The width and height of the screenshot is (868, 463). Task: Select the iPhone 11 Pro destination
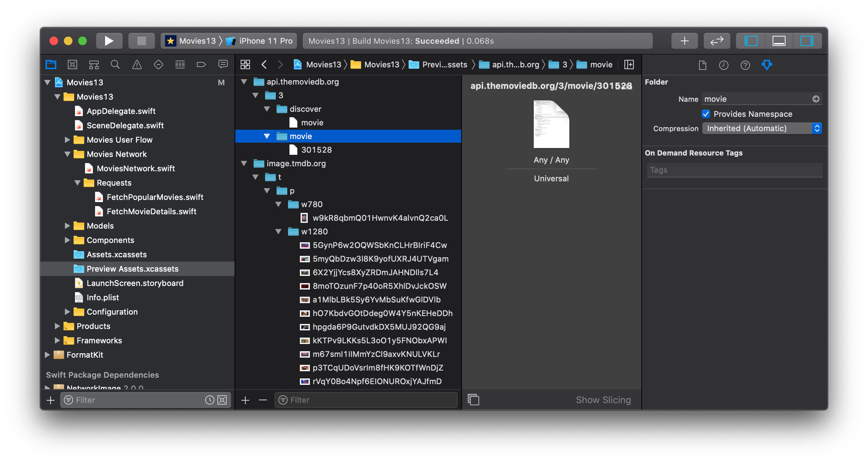click(x=265, y=41)
